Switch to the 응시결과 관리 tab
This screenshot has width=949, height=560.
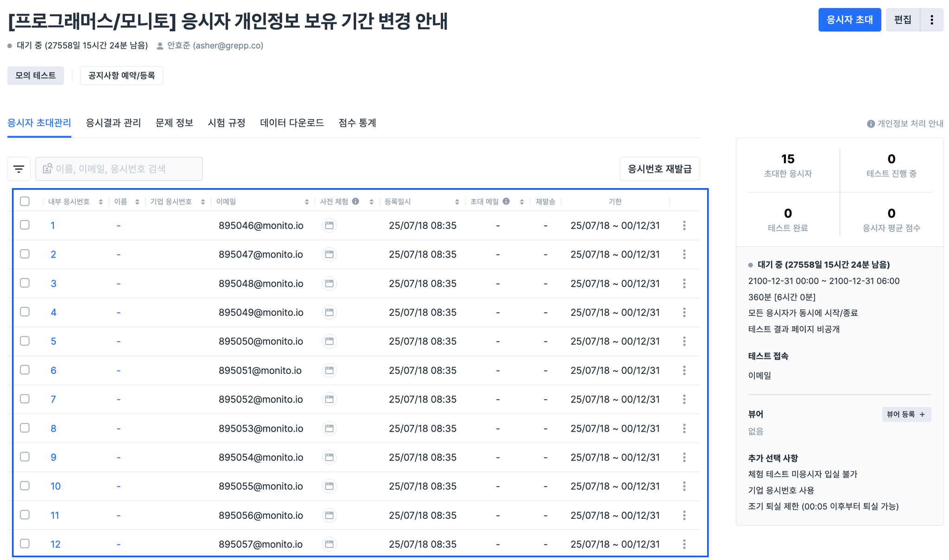click(113, 123)
